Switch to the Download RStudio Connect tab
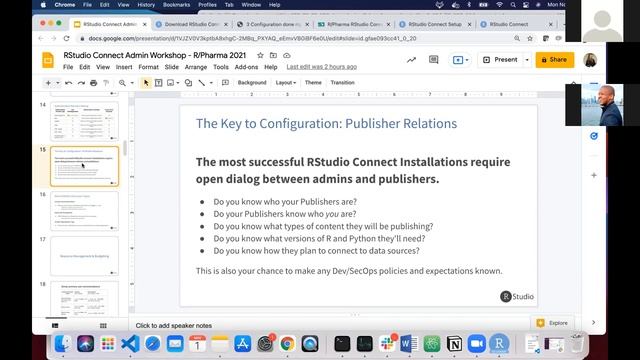The image size is (640, 360). click(x=192, y=24)
